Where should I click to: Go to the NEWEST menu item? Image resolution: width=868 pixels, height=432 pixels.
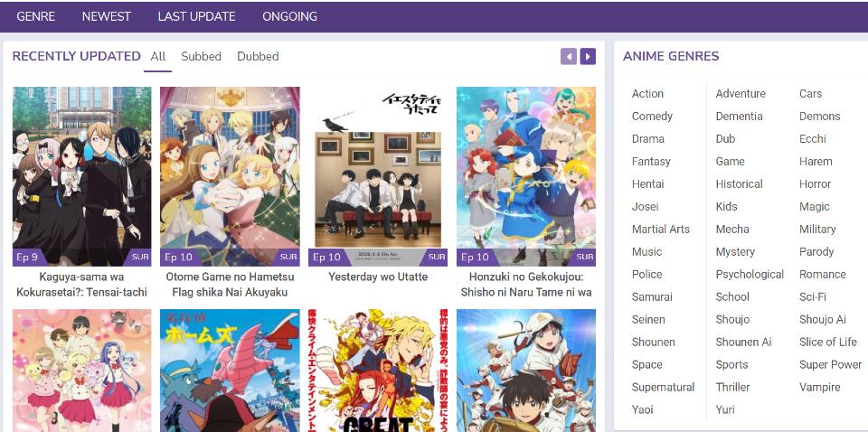[x=106, y=16]
